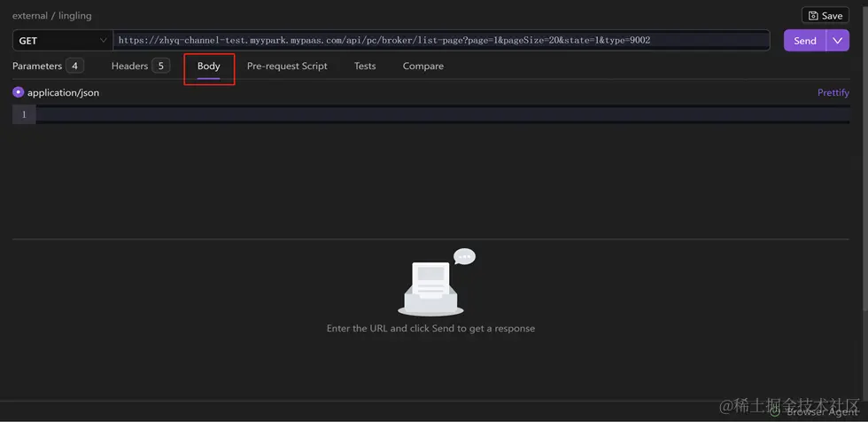Click the Save button
The height and width of the screenshot is (422, 868).
pyautogui.click(x=825, y=15)
